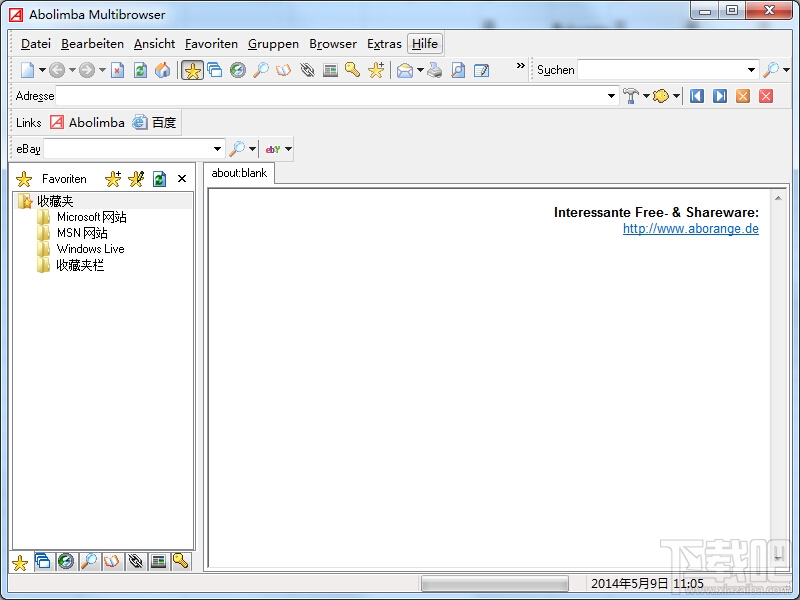Click the grey back arrow button
The height and width of the screenshot is (600, 800).
(57, 70)
